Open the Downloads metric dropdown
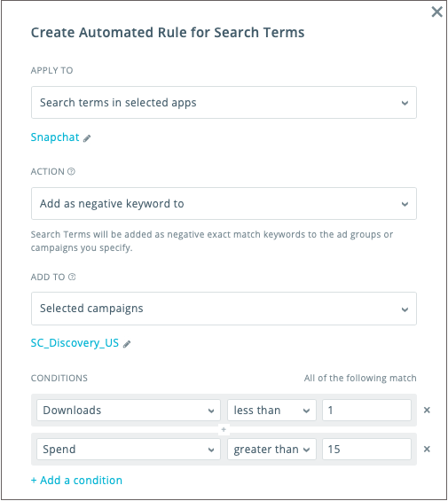This screenshot has width=448, height=501. click(x=129, y=410)
